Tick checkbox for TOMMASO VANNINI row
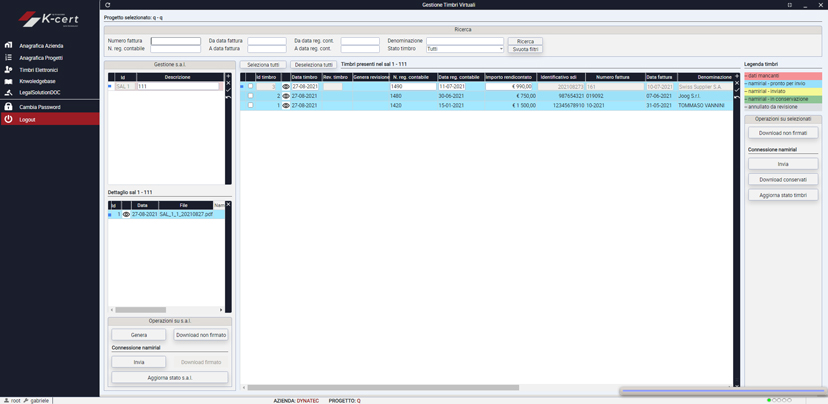This screenshot has height=404, width=828. 250,105
